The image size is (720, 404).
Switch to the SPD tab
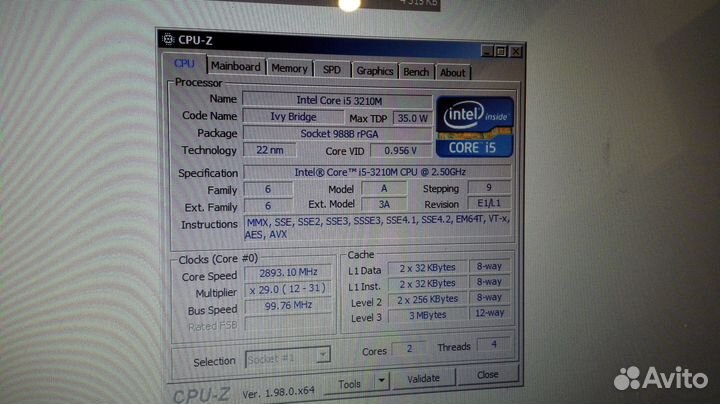332,70
